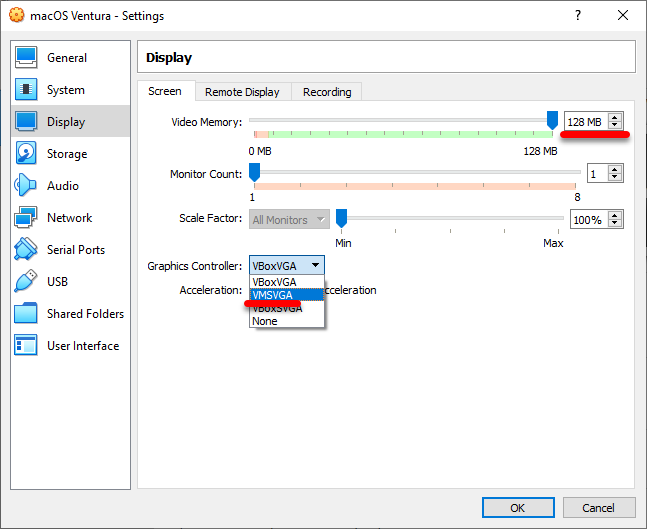The width and height of the screenshot is (647, 529).
Task: Open the All Monitors scale dropdown
Action: (289, 220)
